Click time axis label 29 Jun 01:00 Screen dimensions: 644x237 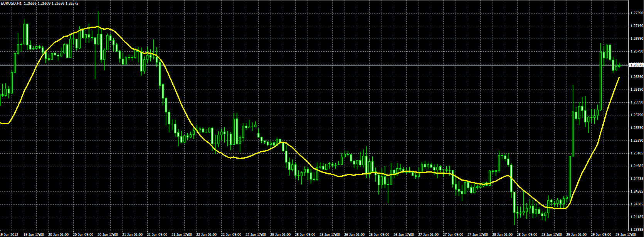coord(576,234)
